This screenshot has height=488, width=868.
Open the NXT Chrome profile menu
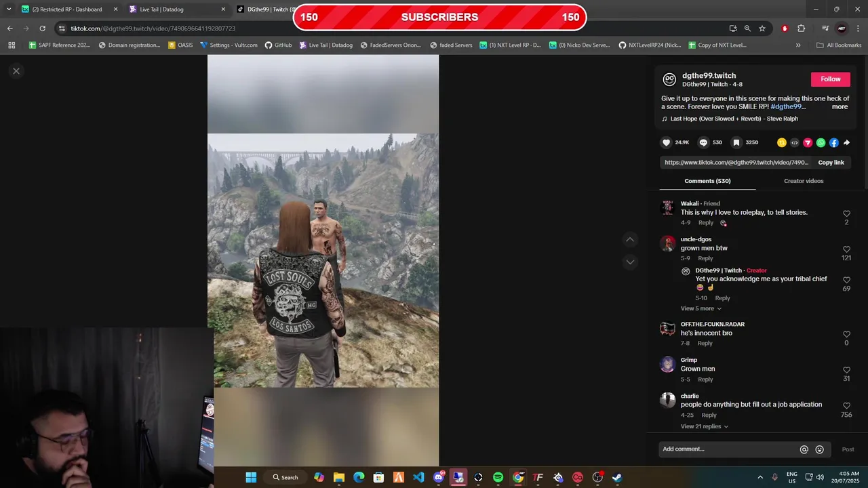(x=842, y=28)
